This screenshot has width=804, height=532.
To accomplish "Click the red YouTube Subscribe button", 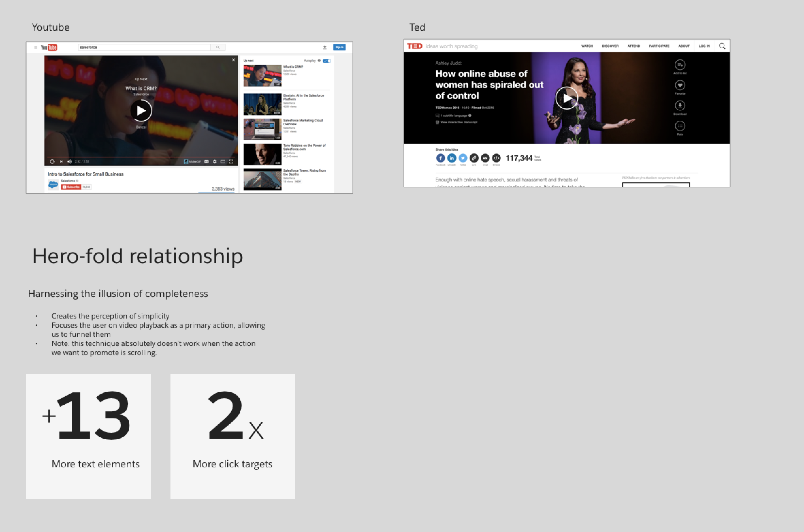I will (71, 187).
